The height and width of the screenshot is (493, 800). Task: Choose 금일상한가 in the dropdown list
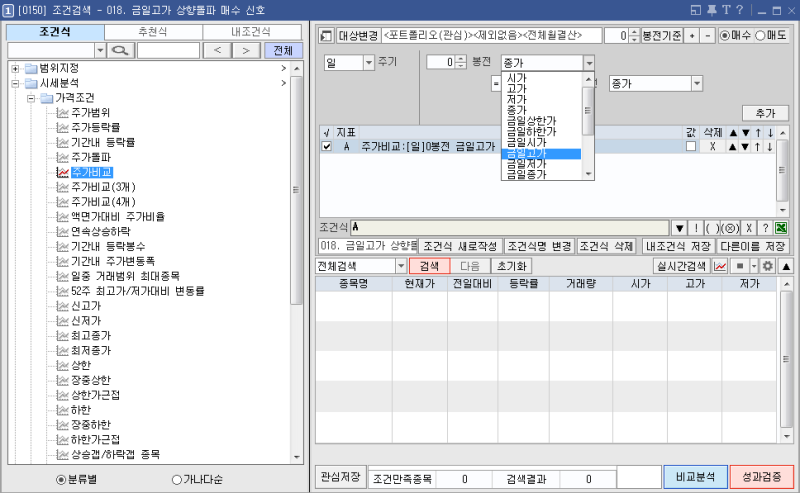pos(541,121)
